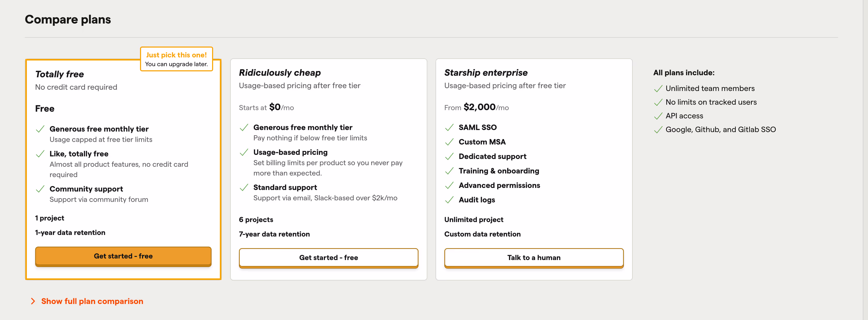Viewport: 868px width, 320px height.
Task: Click checkmark beside Audit logs
Action: (449, 200)
